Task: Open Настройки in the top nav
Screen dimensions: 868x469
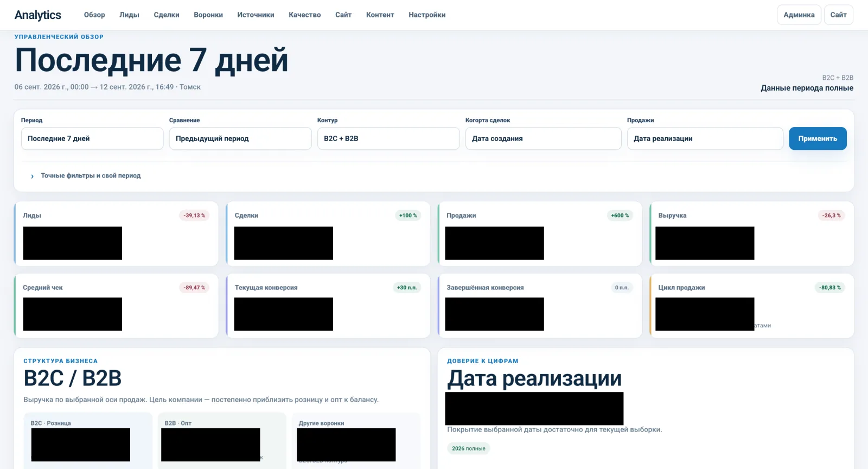Action: tap(427, 15)
